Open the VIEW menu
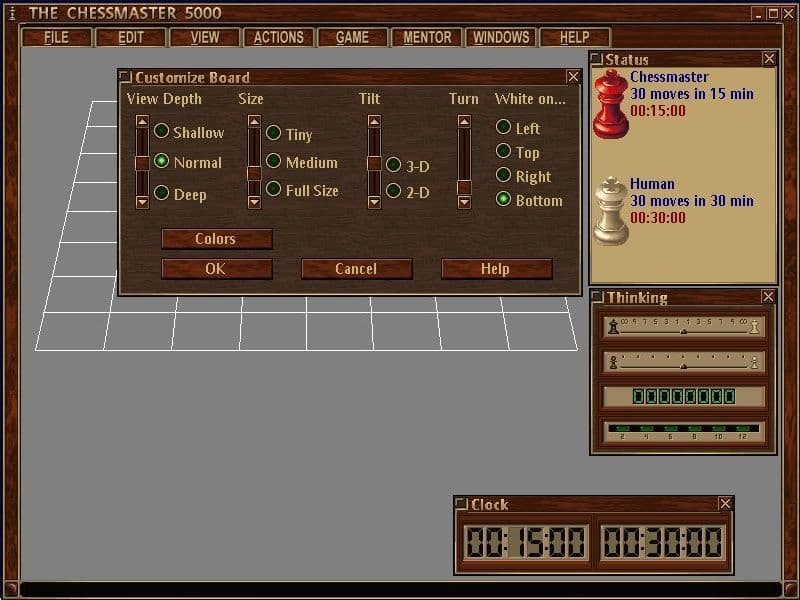 (x=205, y=37)
